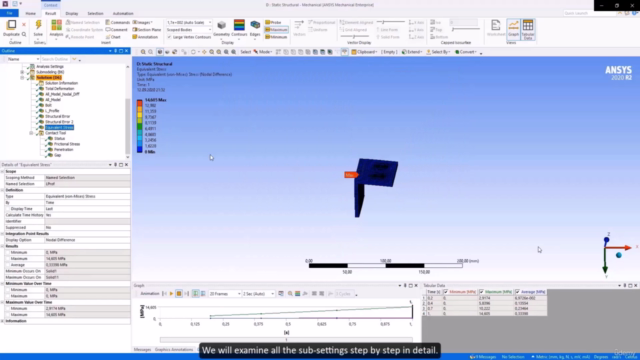Click the delete red X icon
640x360 pixels.
tap(23, 25)
